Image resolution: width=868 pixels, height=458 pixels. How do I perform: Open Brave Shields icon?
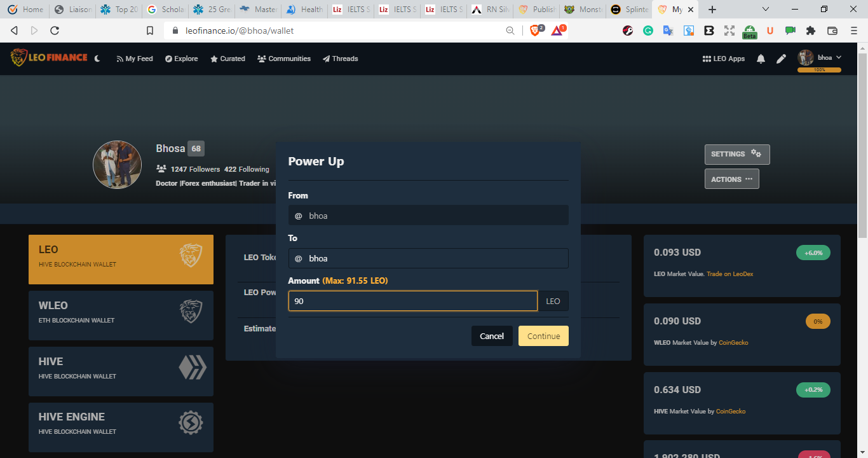(x=536, y=30)
